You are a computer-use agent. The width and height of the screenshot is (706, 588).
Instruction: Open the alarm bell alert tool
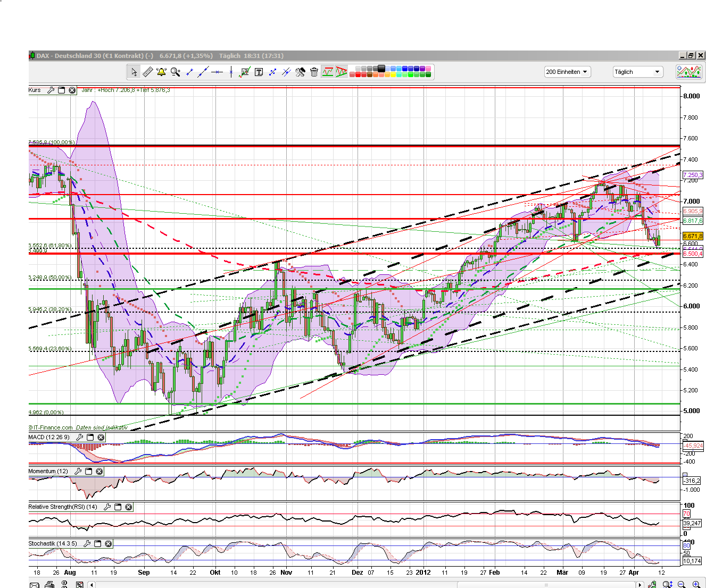coord(162,72)
